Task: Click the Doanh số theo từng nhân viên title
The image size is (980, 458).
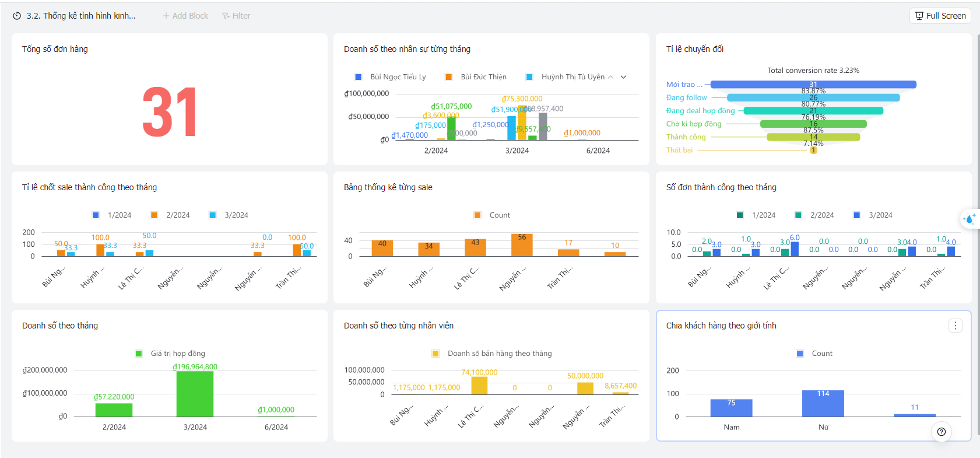Action: point(399,326)
